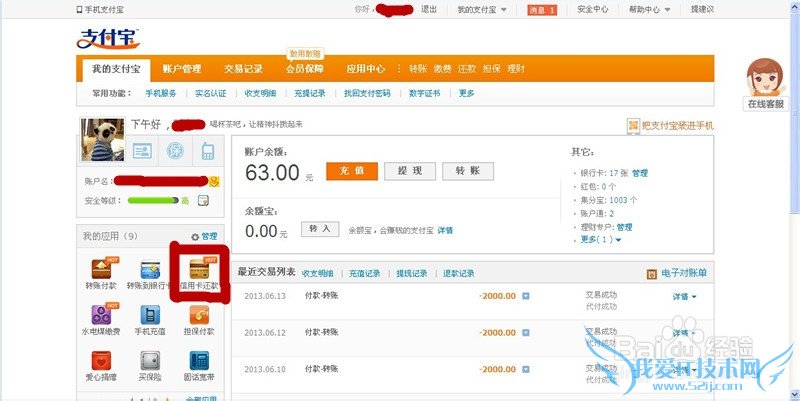Expand 更多(1) under 其它
This screenshot has height=401, width=800.
(x=601, y=239)
